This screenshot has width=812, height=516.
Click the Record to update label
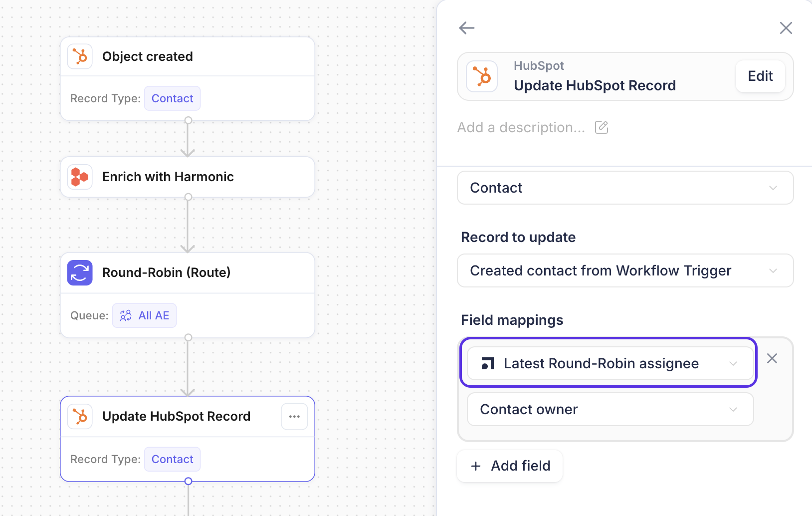518,237
